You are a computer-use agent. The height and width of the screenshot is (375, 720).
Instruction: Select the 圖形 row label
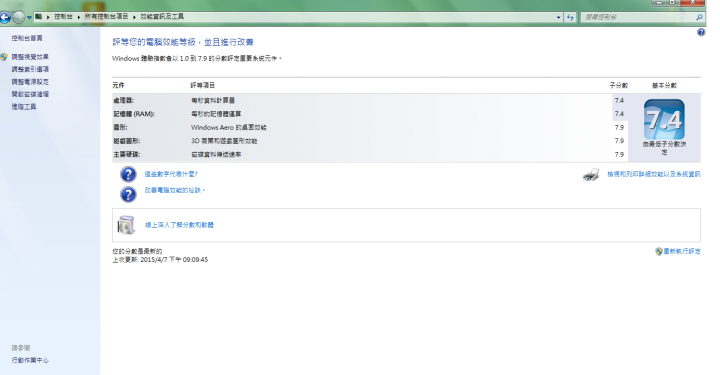[120, 128]
